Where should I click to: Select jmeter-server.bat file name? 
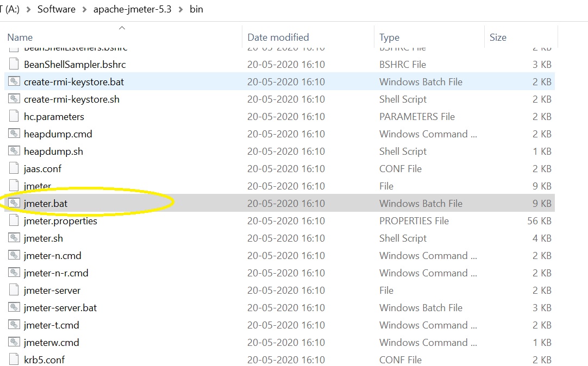click(x=60, y=307)
